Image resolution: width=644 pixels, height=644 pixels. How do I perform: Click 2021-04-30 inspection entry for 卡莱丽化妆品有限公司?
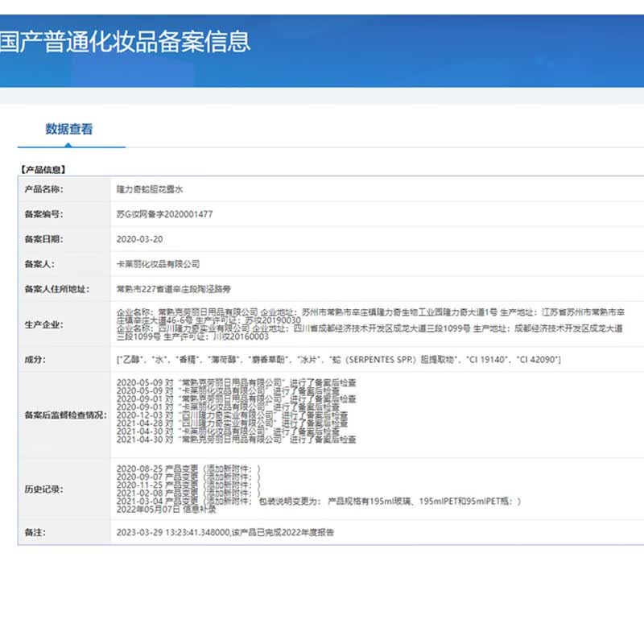[x=228, y=431]
